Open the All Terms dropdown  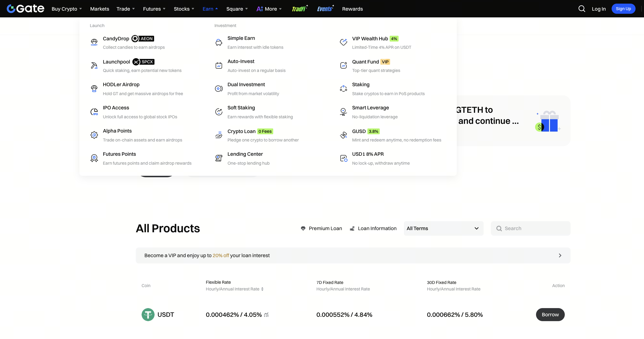tap(444, 228)
